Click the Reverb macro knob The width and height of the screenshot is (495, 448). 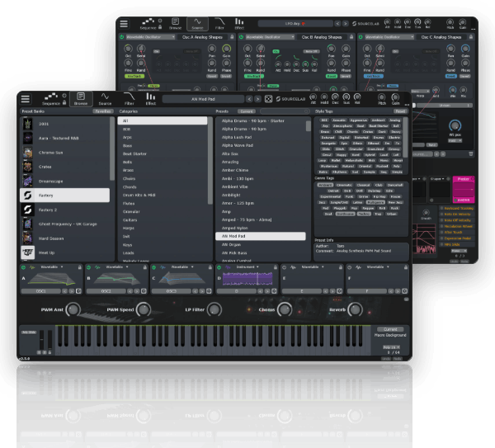[x=355, y=309]
